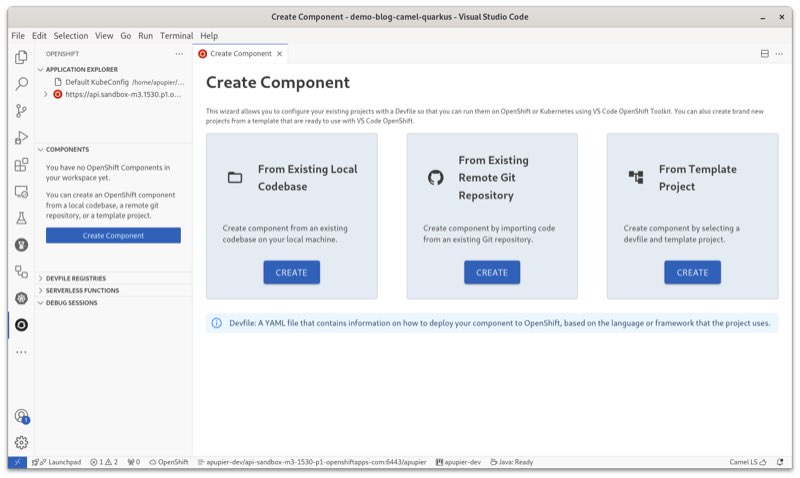
Task: Open the Edit menu
Action: (x=39, y=36)
